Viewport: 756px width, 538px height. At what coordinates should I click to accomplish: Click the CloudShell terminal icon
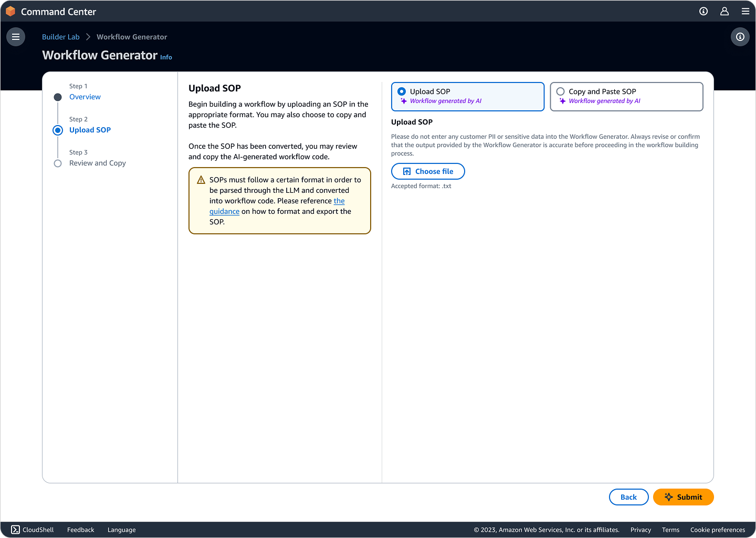(16, 530)
